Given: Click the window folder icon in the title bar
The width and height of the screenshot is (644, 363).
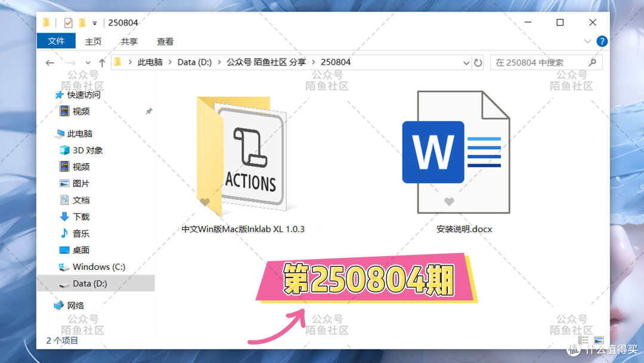Looking at the screenshot, I should (x=47, y=23).
